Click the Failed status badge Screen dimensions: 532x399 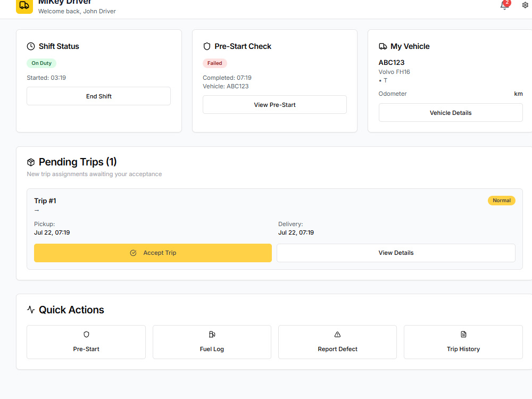point(215,63)
